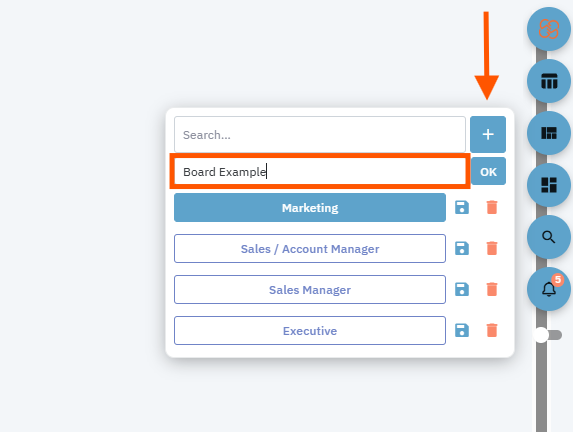Delete the Executive board
Image resolution: width=573 pixels, height=432 pixels.
coord(492,330)
